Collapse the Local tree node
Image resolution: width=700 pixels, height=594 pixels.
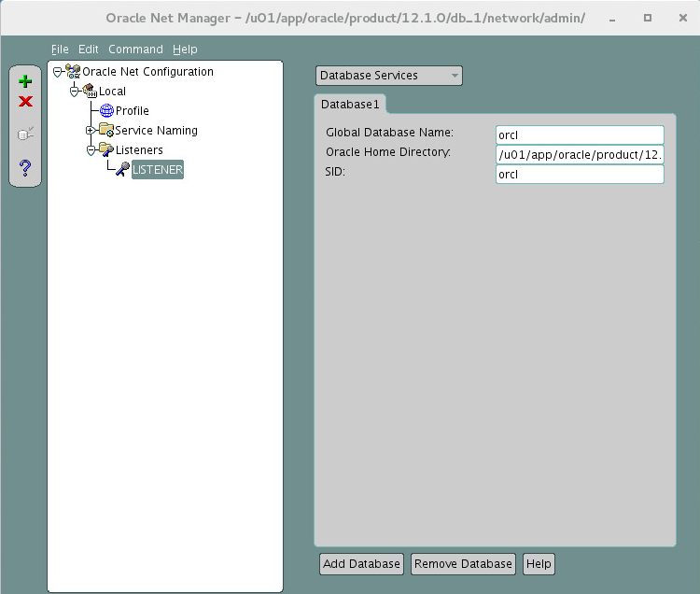[74, 92]
